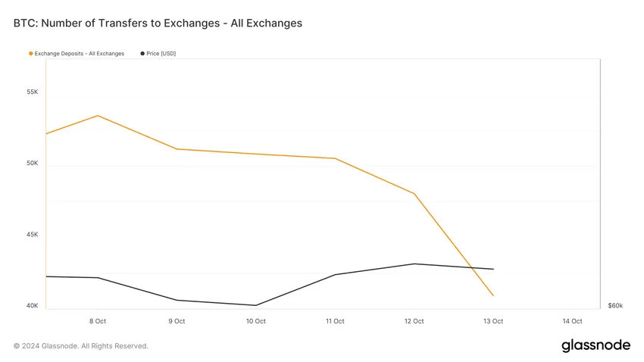Select the 14 Oct date label
This screenshot has height=362, width=644.
572,321
